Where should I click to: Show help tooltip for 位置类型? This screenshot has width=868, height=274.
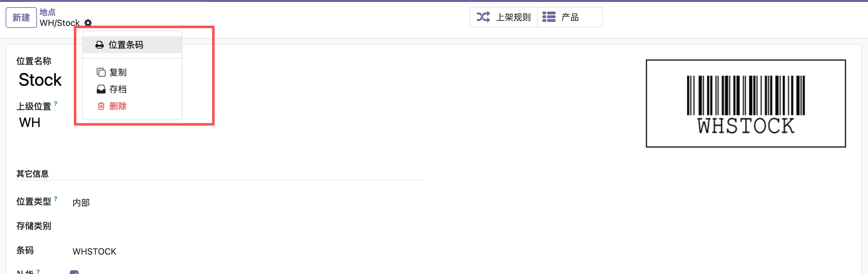(56, 199)
